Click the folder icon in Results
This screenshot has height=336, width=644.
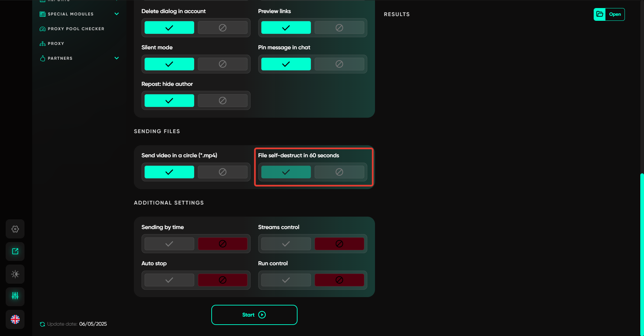pos(600,14)
